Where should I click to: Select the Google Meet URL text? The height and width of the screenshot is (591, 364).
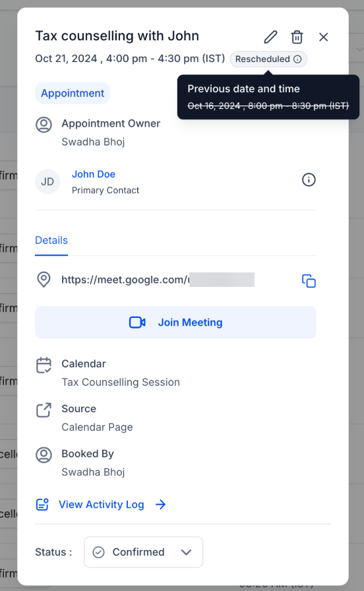tap(158, 280)
